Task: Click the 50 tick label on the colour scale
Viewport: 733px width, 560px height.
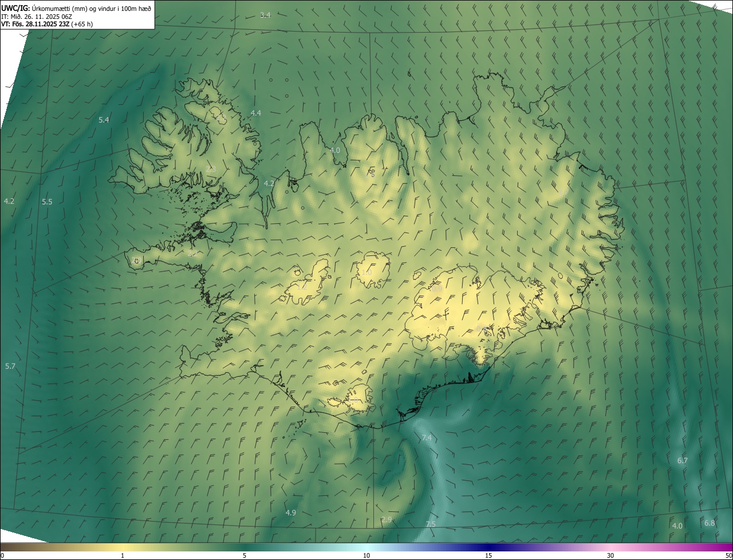Action: (728, 555)
